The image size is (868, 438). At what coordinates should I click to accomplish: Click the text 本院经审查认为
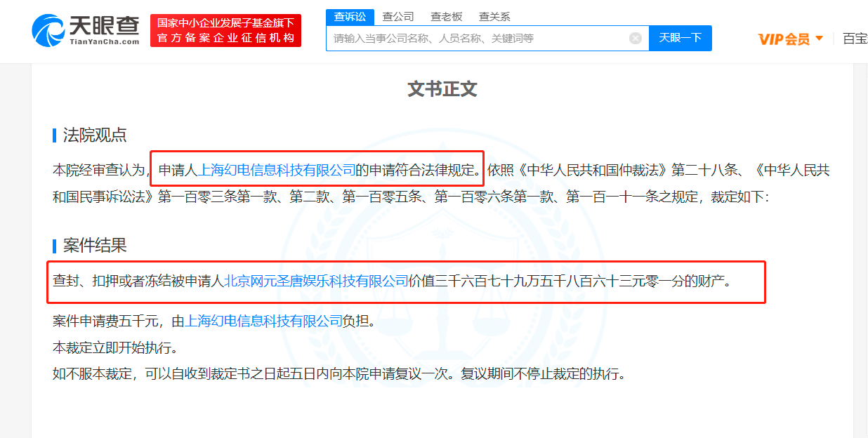click(98, 169)
